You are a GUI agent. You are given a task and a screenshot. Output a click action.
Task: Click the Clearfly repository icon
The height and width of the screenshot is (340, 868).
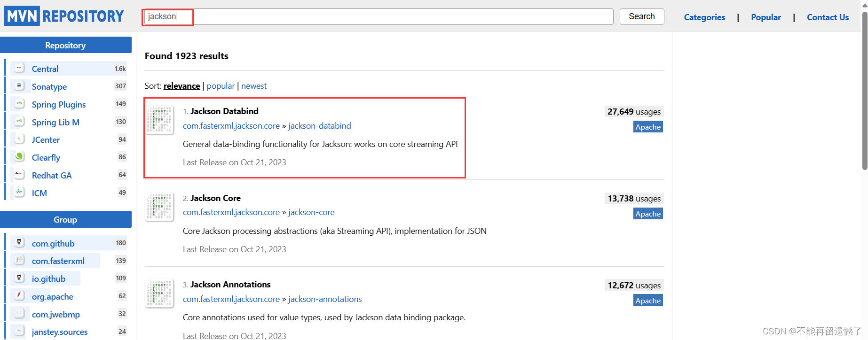click(19, 157)
